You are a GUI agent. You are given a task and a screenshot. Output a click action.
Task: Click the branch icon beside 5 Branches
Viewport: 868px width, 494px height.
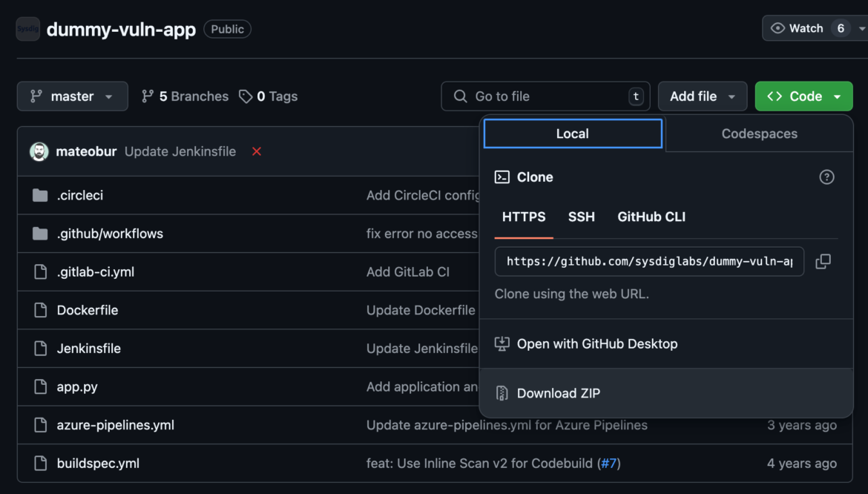147,96
